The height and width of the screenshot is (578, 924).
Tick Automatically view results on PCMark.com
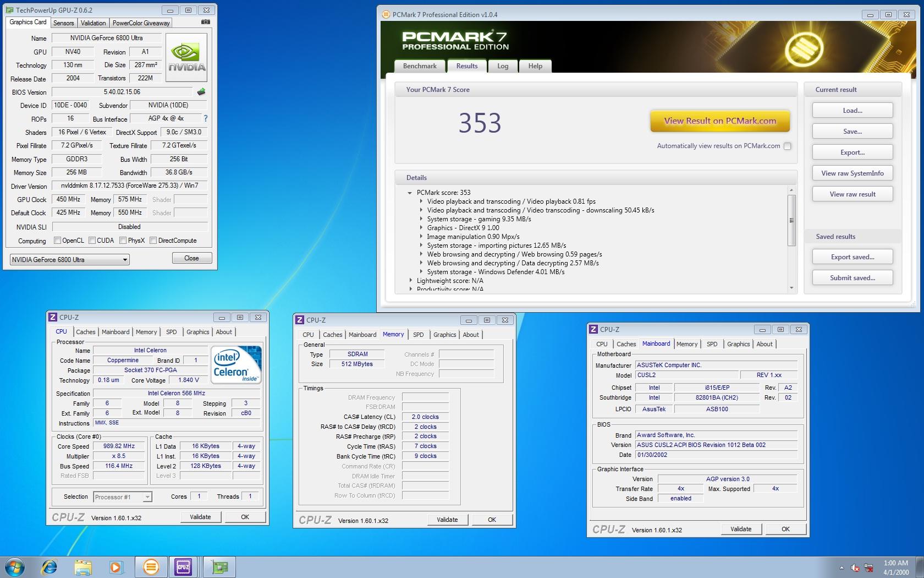pos(788,146)
